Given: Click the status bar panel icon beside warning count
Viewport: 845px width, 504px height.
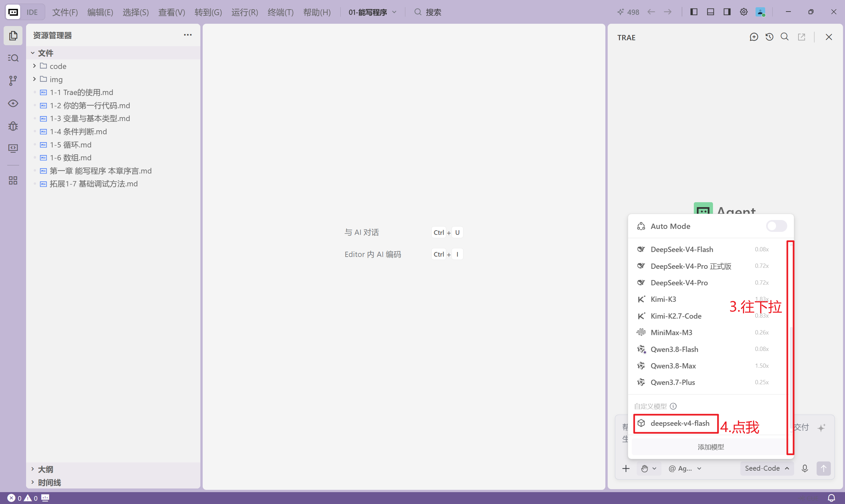Looking at the screenshot, I should pyautogui.click(x=45, y=498).
